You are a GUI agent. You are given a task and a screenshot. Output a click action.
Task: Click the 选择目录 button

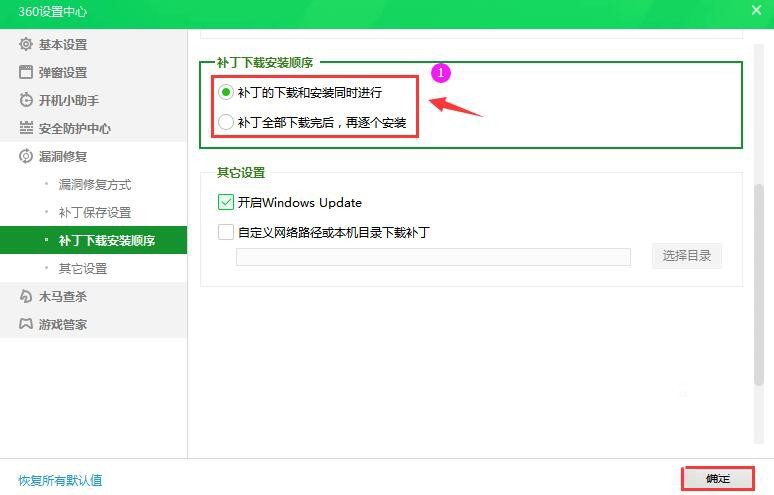click(x=686, y=256)
